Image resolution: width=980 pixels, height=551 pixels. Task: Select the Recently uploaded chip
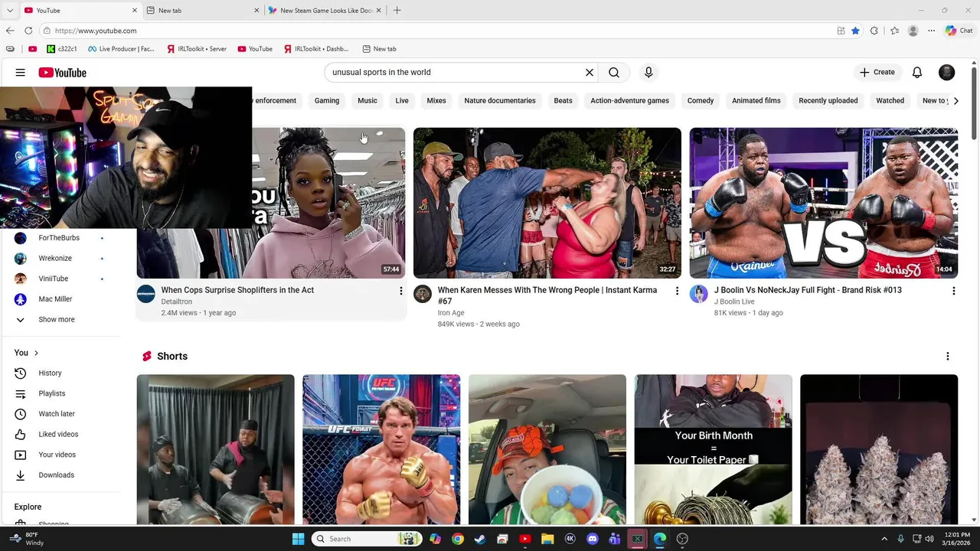(x=828, y=101)
